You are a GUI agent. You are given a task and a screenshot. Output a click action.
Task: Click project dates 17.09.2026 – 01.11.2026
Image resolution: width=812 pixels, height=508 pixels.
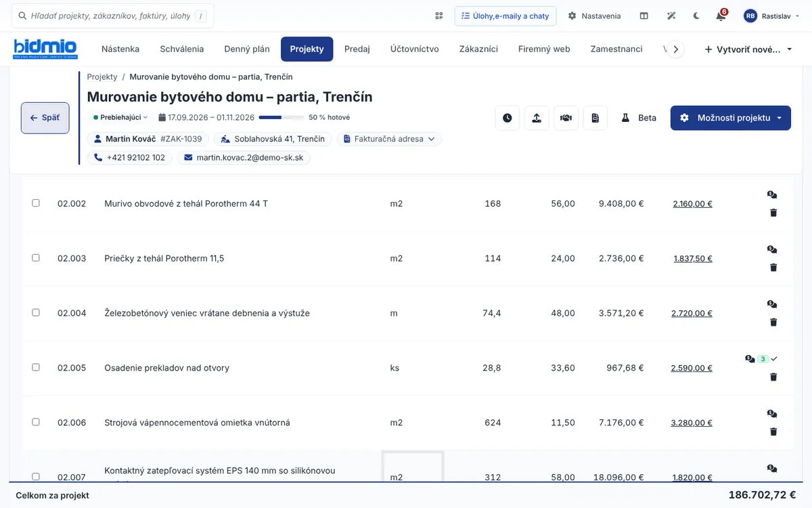point(206,117)
